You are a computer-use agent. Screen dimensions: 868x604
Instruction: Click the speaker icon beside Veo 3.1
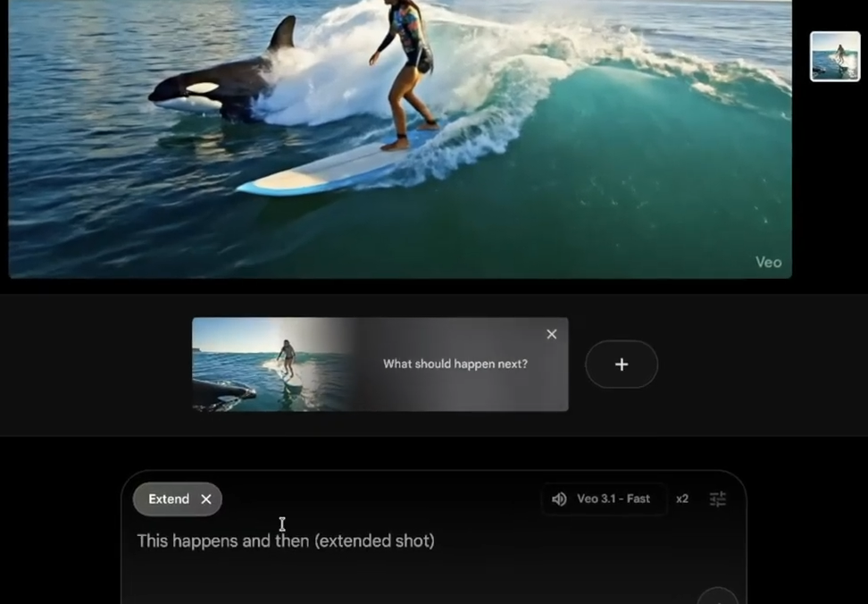coord(559,499)
